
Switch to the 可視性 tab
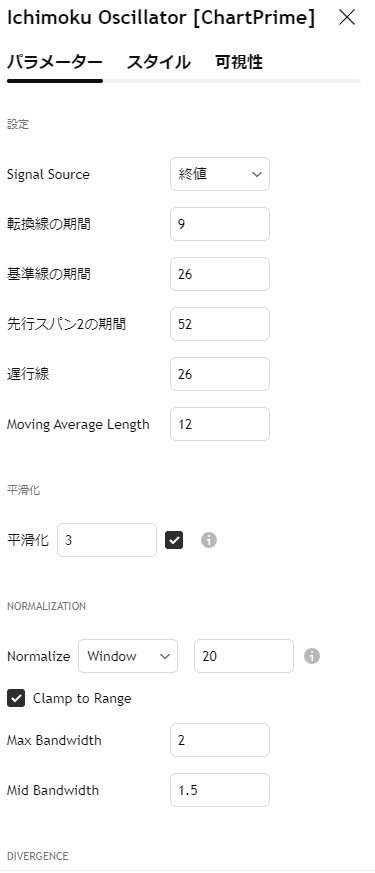239,62
